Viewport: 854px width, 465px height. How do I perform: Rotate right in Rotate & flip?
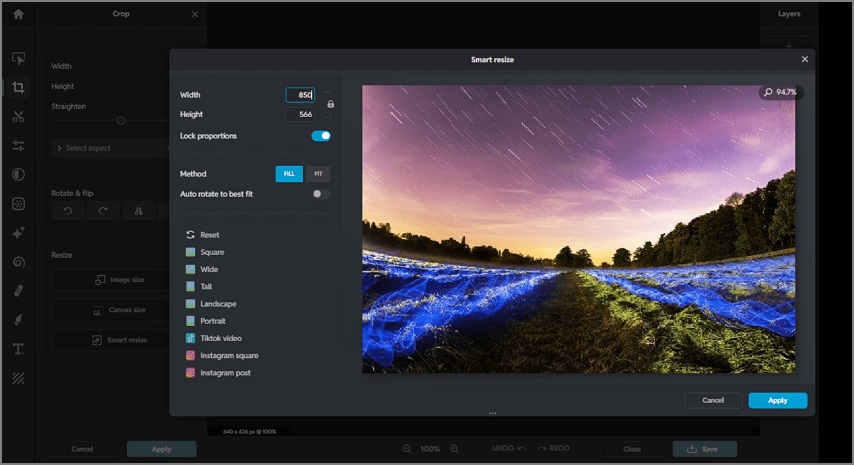pos(103,211)
